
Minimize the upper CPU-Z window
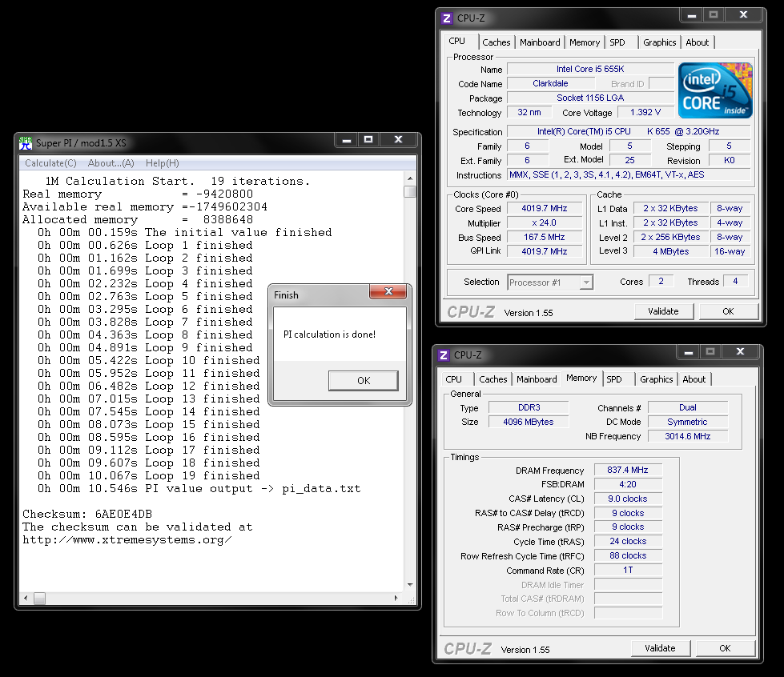[x=691, y=15]
